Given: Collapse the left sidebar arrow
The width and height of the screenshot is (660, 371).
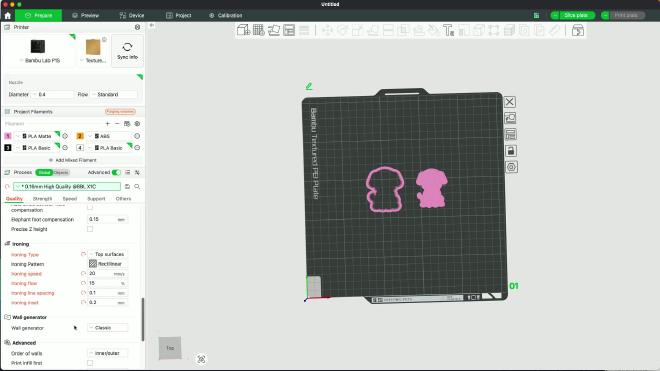Looking at the screenshot, I should tap(152, 25).
